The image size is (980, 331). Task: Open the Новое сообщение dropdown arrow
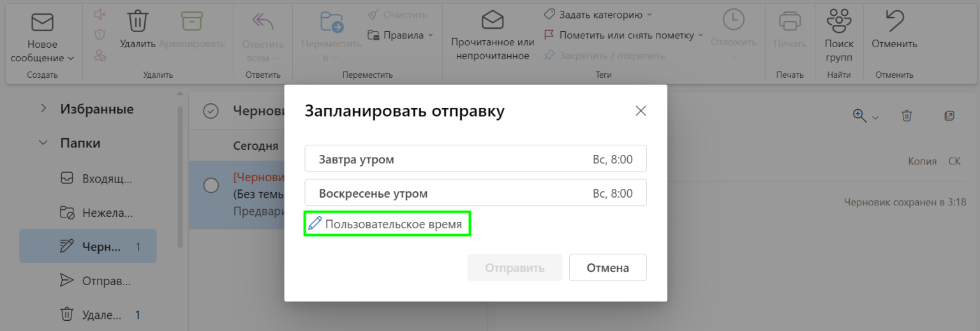[x=71, y=58]
